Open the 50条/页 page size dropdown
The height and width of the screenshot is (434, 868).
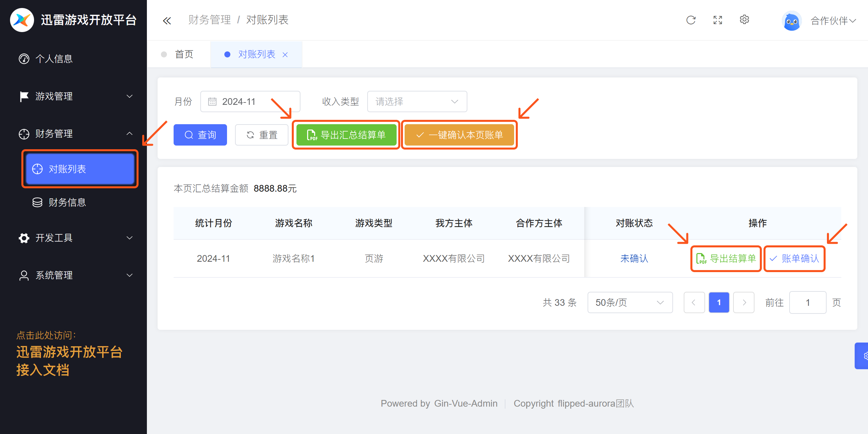pyautogui.click(x=630, y=302)
